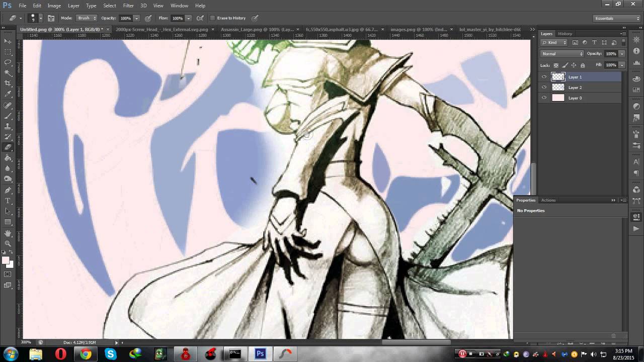The height and width of the screenshot is (362, 644).
Task: Select the Eyedropper tool
Action: point(8,94)
